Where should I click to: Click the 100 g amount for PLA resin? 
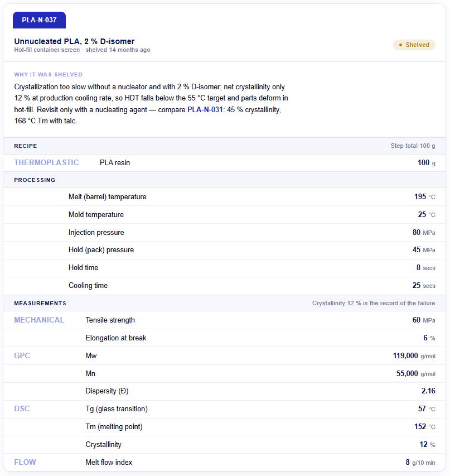tap(427, 163)
